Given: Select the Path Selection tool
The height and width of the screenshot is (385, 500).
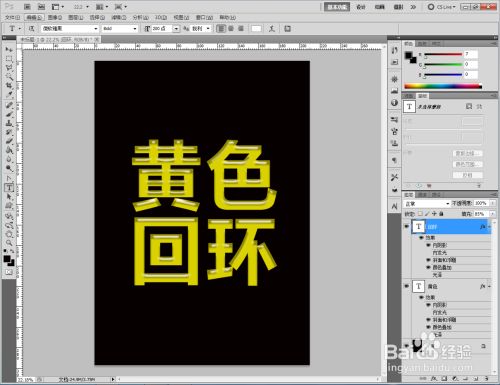Looking at the screenshot, I should pyautogui.click(x=9, y=197).
